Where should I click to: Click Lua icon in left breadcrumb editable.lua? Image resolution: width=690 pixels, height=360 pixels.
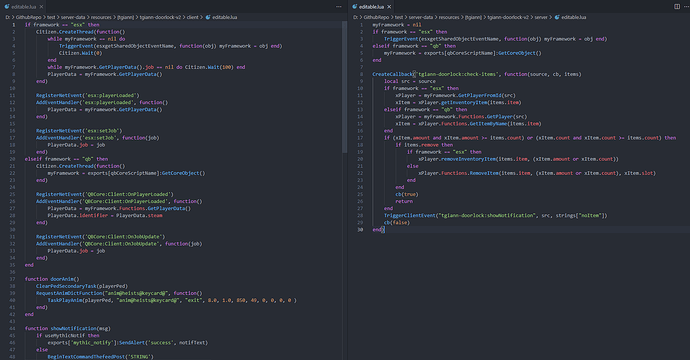pos(208,17)
